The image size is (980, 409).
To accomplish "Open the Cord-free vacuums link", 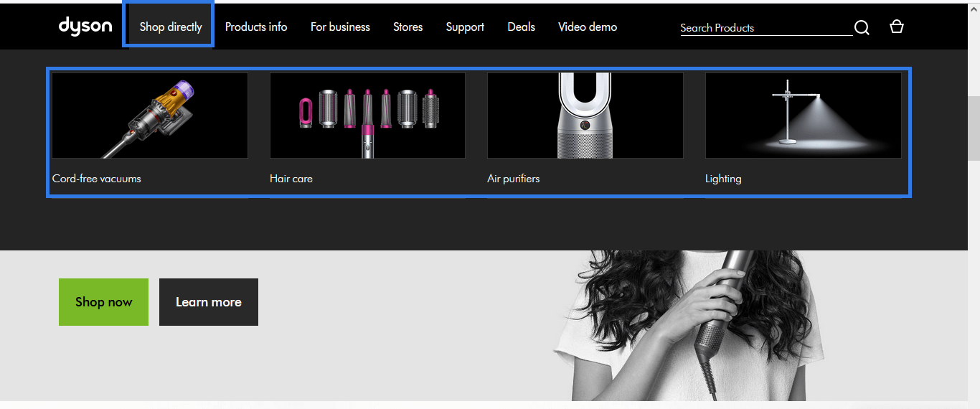I will (97, 178).
